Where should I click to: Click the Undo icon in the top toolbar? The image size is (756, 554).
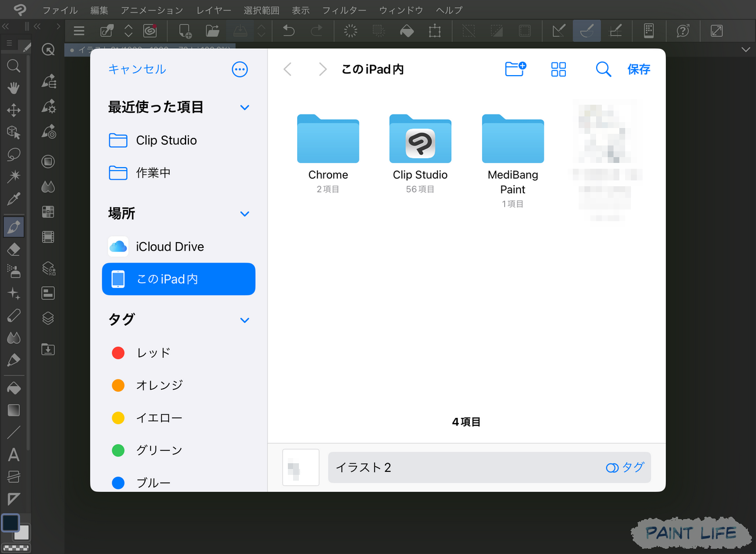[288, 30]
